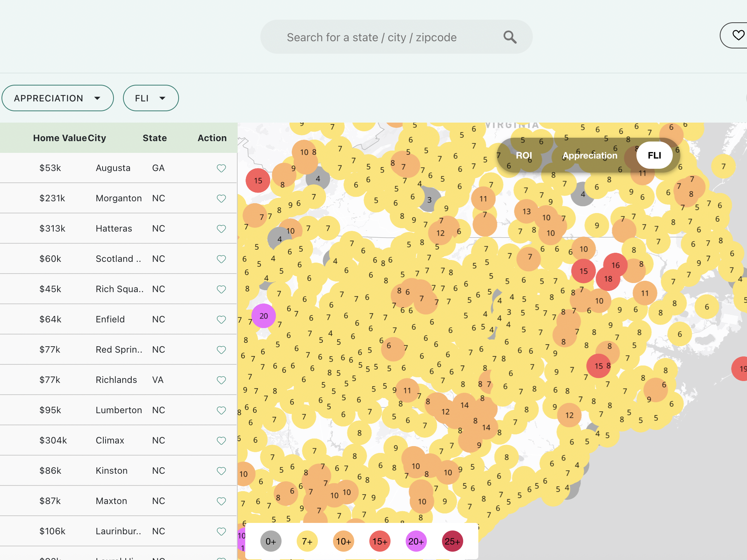This screenshot has height=560, width=747.
Task: Favorite the Kinston listing heart
Action: [x=221, y=471]
